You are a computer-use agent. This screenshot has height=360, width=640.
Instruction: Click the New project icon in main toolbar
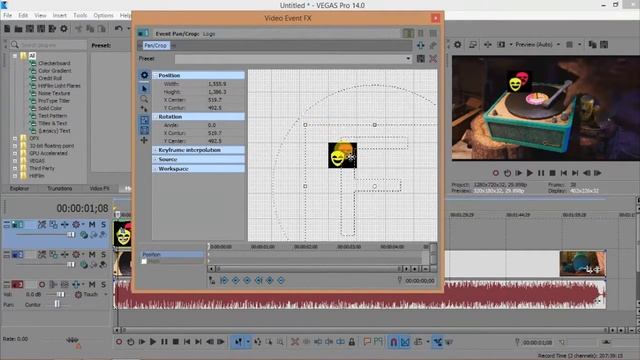point(7,29)
